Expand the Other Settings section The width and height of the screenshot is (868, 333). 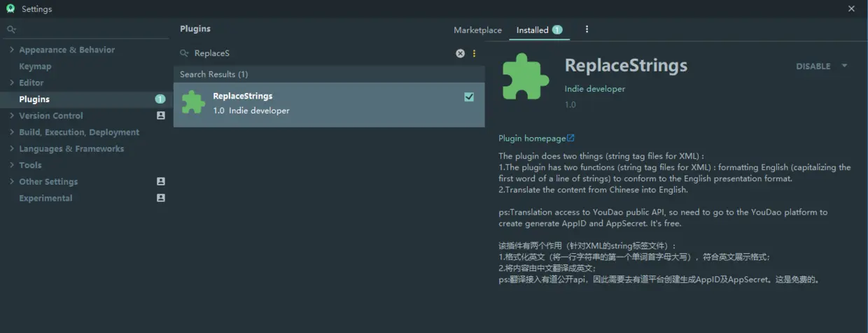pyautogui.click(x=12, y=181)
